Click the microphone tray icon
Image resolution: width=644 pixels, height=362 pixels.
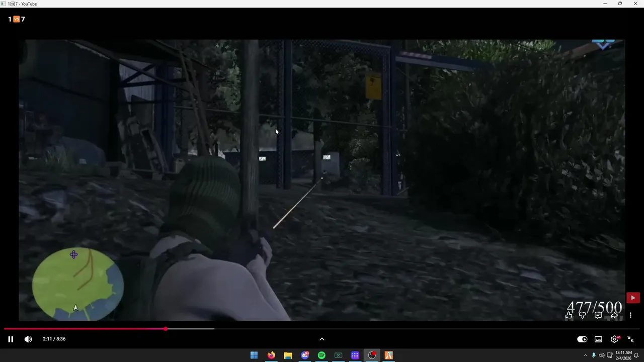[594, 355]
